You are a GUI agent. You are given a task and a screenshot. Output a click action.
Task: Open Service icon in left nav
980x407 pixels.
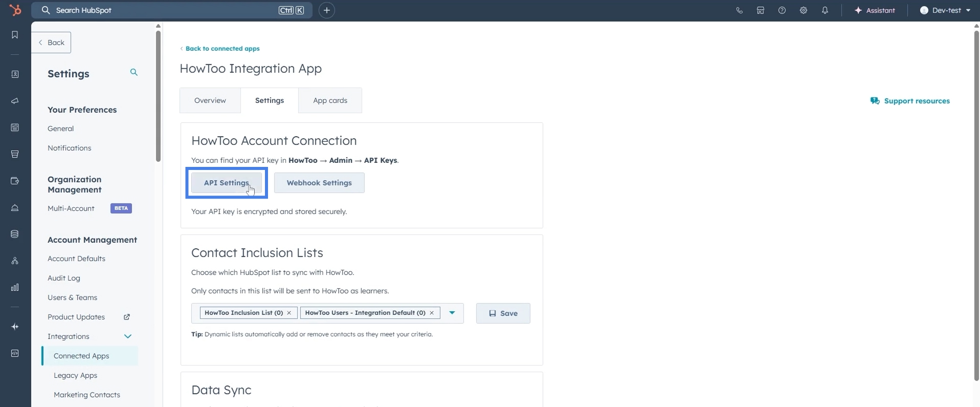click(x=15, y=207)
